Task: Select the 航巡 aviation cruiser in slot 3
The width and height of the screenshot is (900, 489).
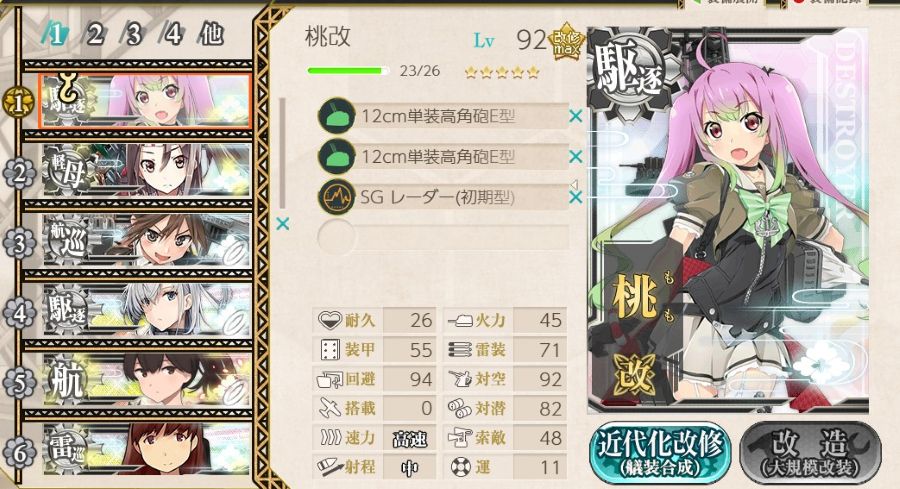Action: [146, 242]
